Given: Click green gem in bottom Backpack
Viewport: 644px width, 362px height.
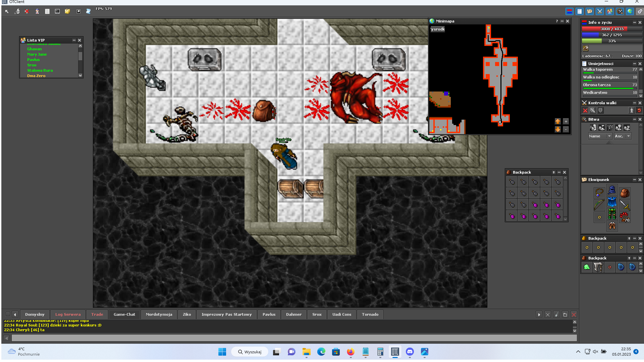Looking at the screenshot, I should tap(587, 267).
